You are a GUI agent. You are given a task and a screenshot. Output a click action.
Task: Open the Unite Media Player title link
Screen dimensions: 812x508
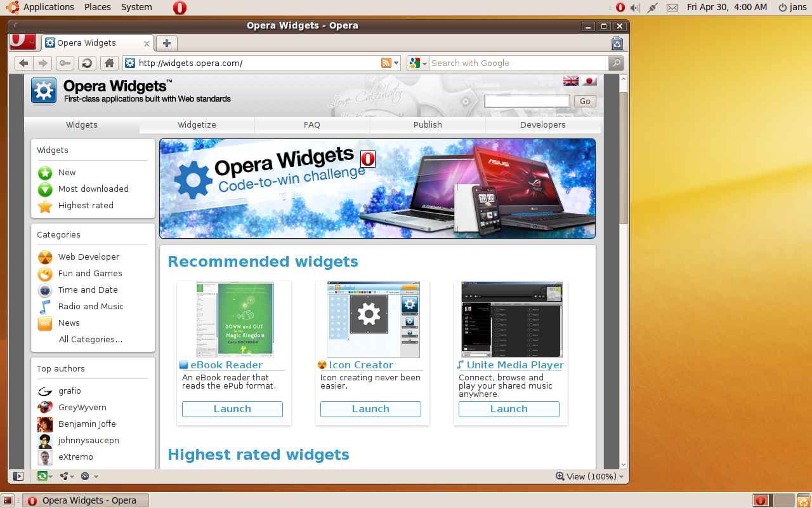[x=515, y=365]
